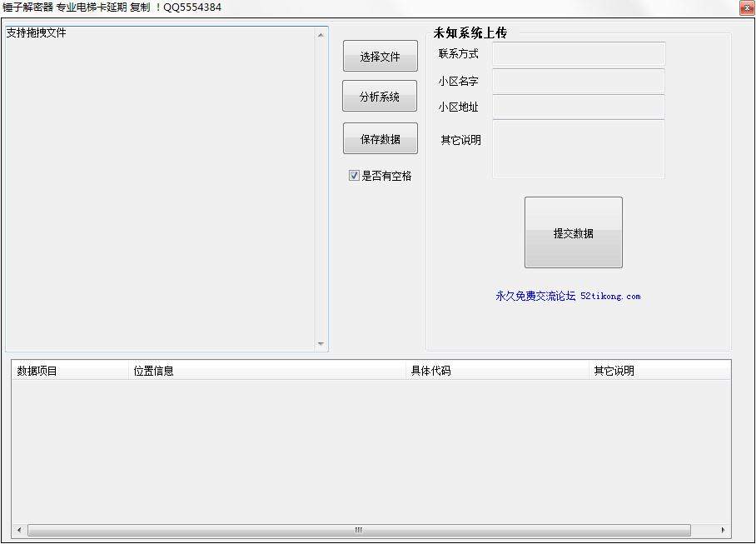The image size is (756, 544).
Task: Click the 选择文件 (Select File) button
Action: tap(380, 56)
